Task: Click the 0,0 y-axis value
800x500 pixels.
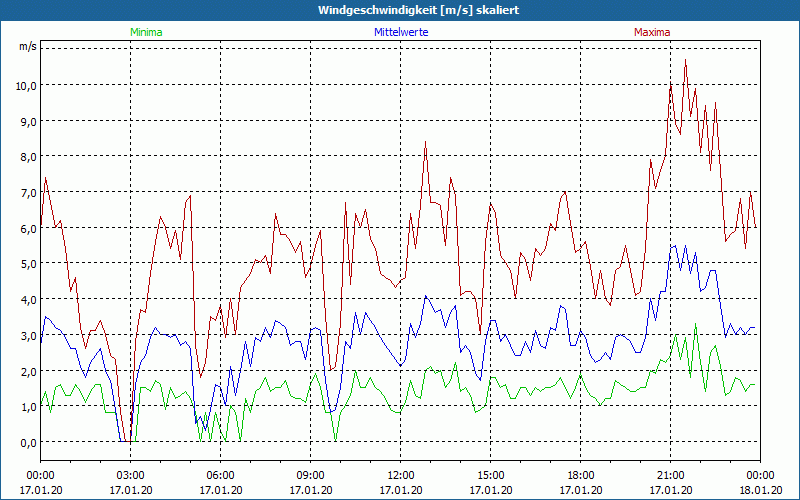Action: point(28,442)
